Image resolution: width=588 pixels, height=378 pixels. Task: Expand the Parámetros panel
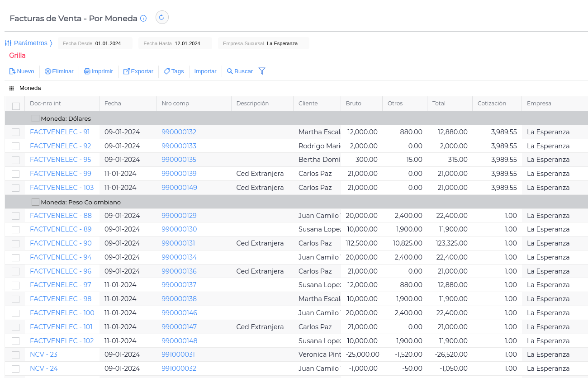[x=28, y=43]
